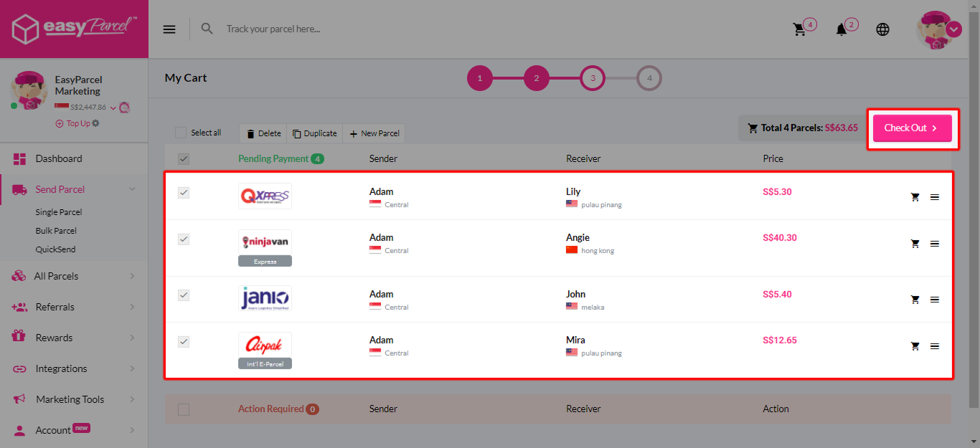Click cart icon on Angie's parcel row
The height and width of the screenshot is (448, 980).
915,244
